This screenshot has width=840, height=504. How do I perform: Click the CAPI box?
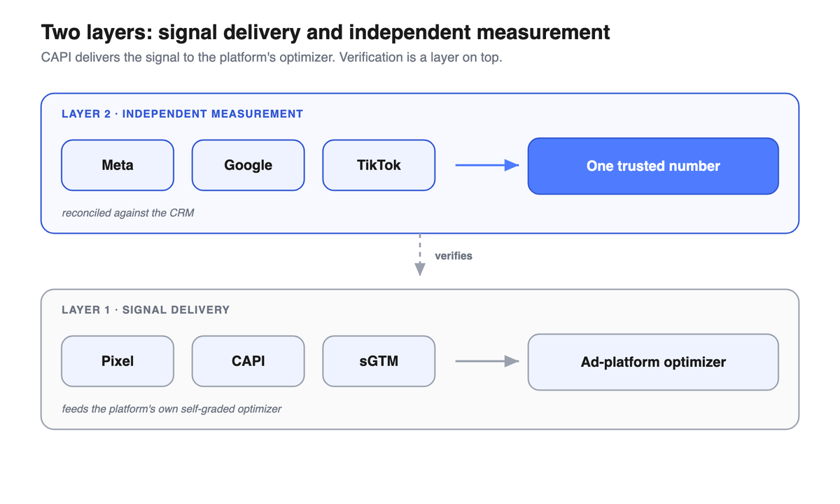pyautogui.click(x=248, y=361)
